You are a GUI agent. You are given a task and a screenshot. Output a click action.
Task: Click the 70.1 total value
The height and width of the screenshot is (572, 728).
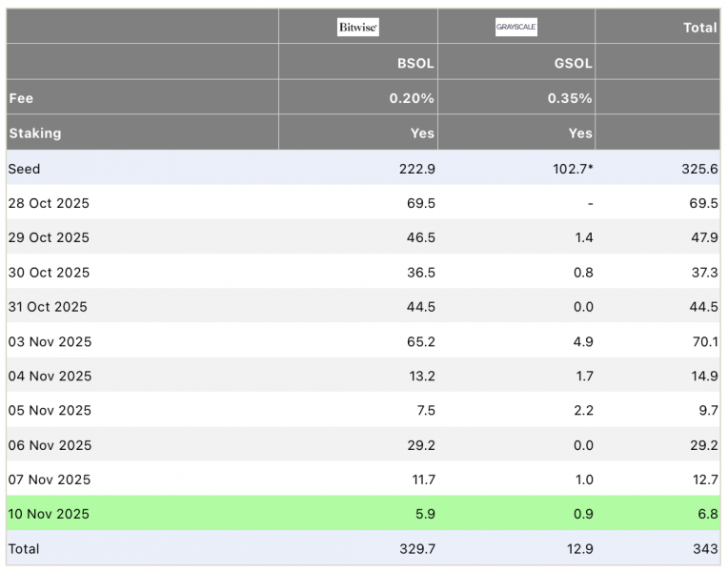pos(705,341)
